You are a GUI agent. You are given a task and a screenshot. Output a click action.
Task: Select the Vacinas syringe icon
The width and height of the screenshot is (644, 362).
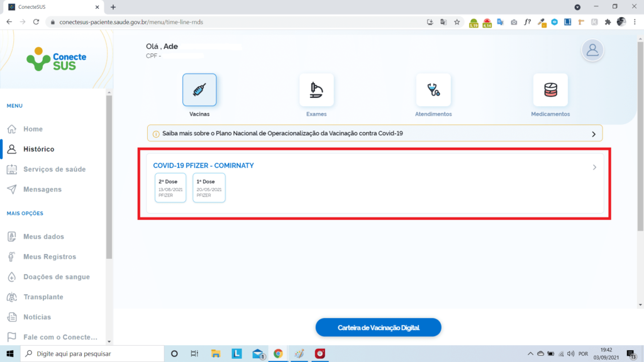click(x=199, y=90)
